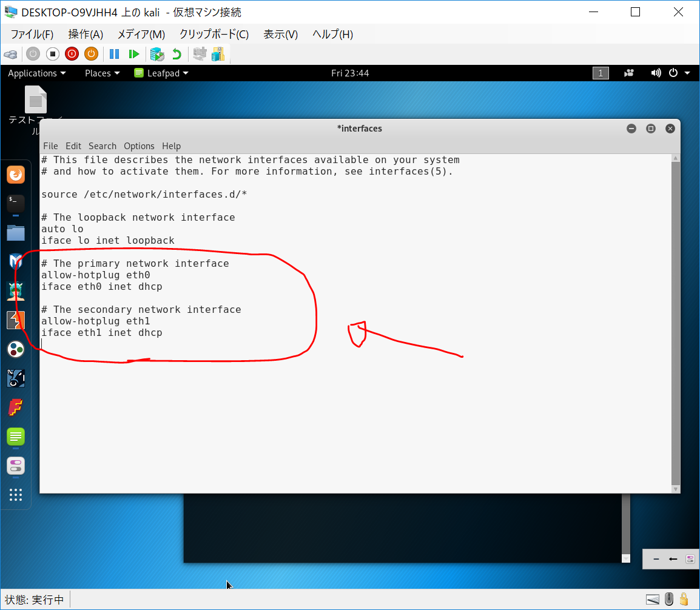Launch Burp Suite from the dock
This screenshot has width=700, height=610.
pyautogui.click(x=16, y=320)
